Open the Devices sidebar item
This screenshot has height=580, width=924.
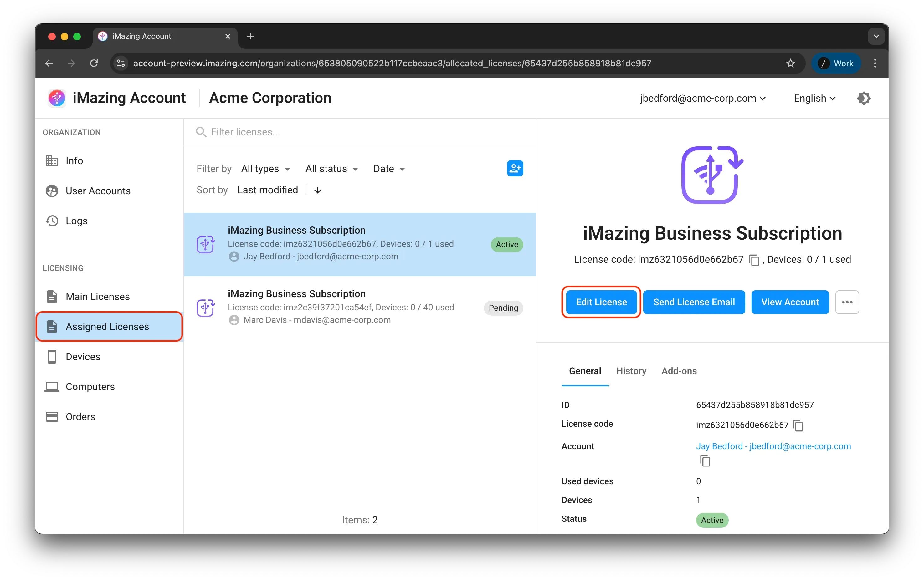pos(83,357)
